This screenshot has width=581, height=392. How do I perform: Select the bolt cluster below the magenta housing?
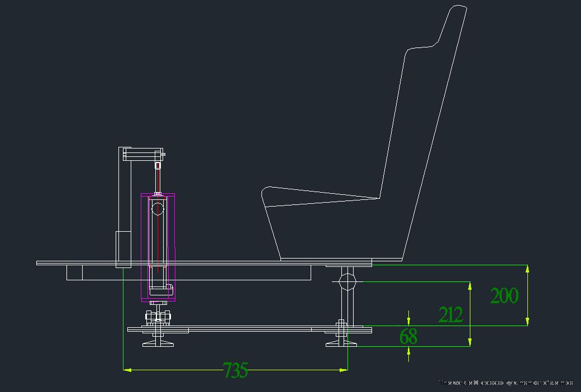click(x=158, y=317)
